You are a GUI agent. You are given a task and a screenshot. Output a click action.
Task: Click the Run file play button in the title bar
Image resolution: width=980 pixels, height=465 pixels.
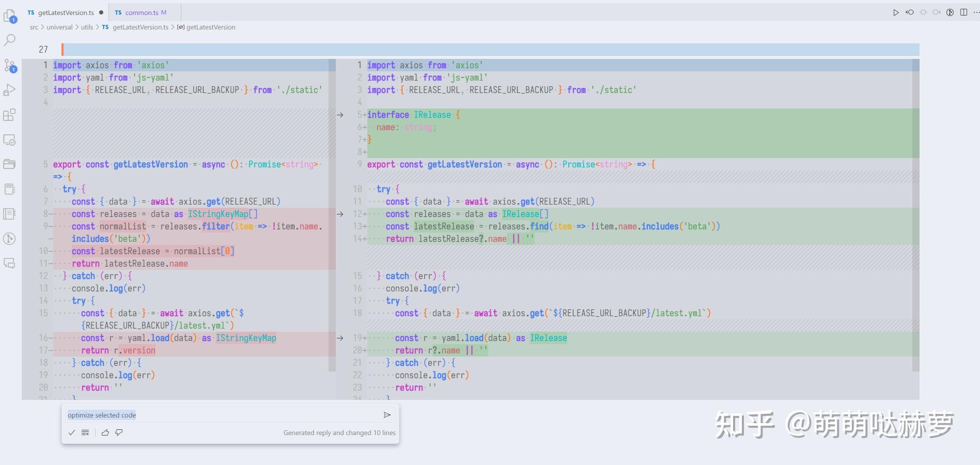[x=896, y=12]
